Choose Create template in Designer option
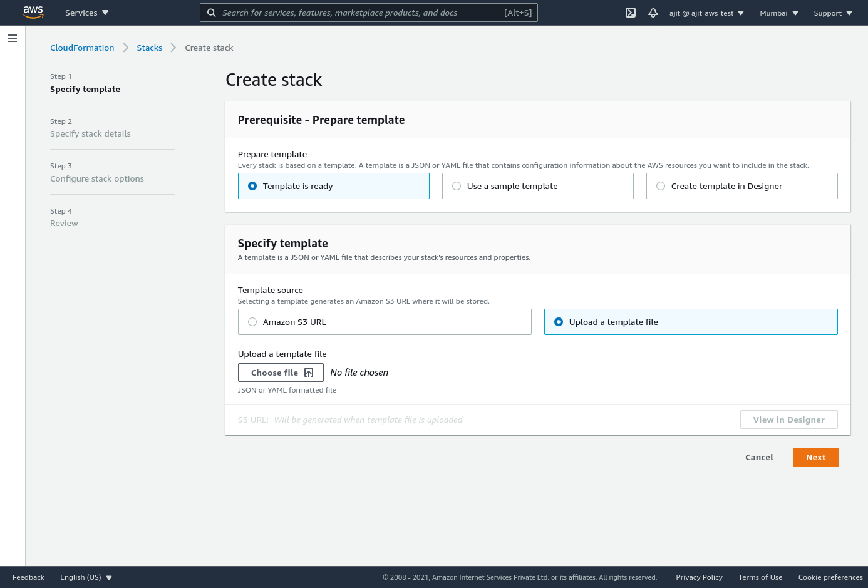 pos(661,186)
